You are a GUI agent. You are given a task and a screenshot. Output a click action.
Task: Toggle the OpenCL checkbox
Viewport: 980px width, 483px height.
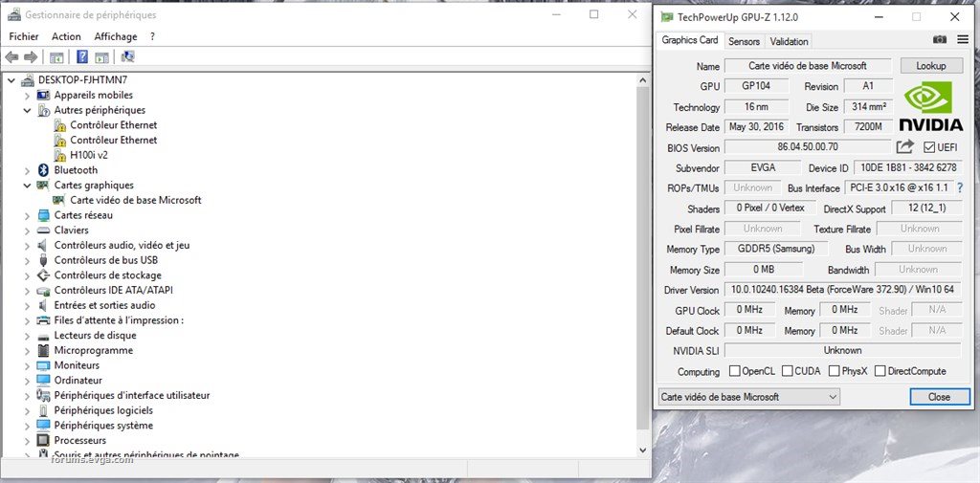pyautogui.click(x=734, y=371)
